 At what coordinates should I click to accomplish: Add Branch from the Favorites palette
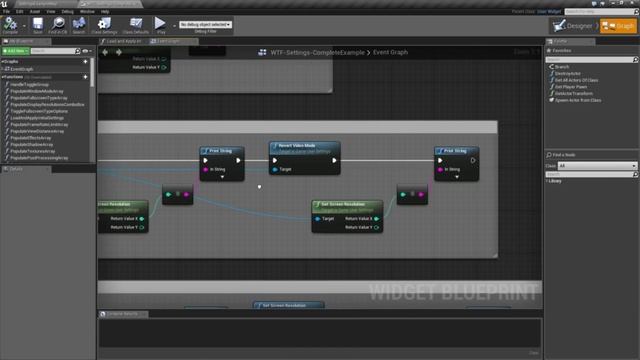click(x=562, y=67)
